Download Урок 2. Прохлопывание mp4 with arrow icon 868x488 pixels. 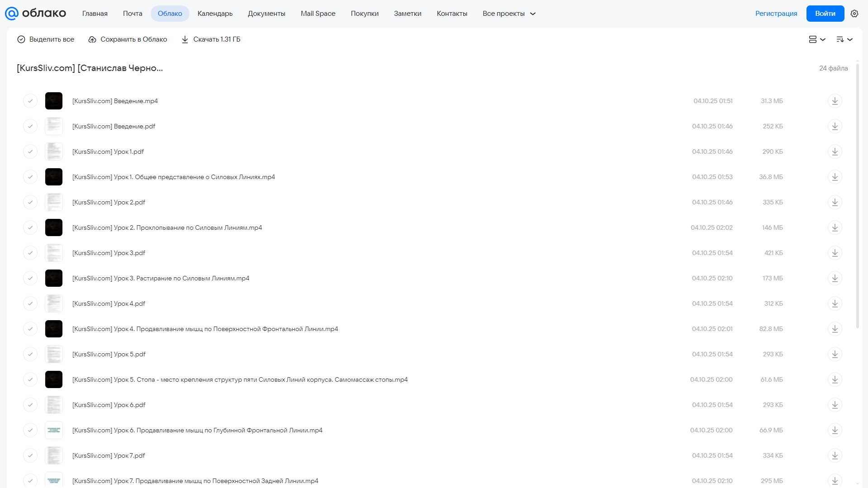click(x=835, y=227)
